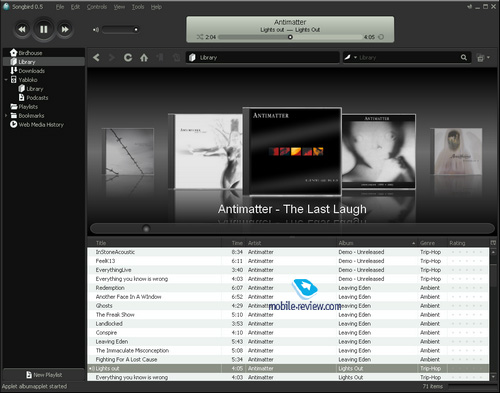Open the column chooser icon beside Rating
Viewport: 500px width, 393px height.
click(493, 243)
